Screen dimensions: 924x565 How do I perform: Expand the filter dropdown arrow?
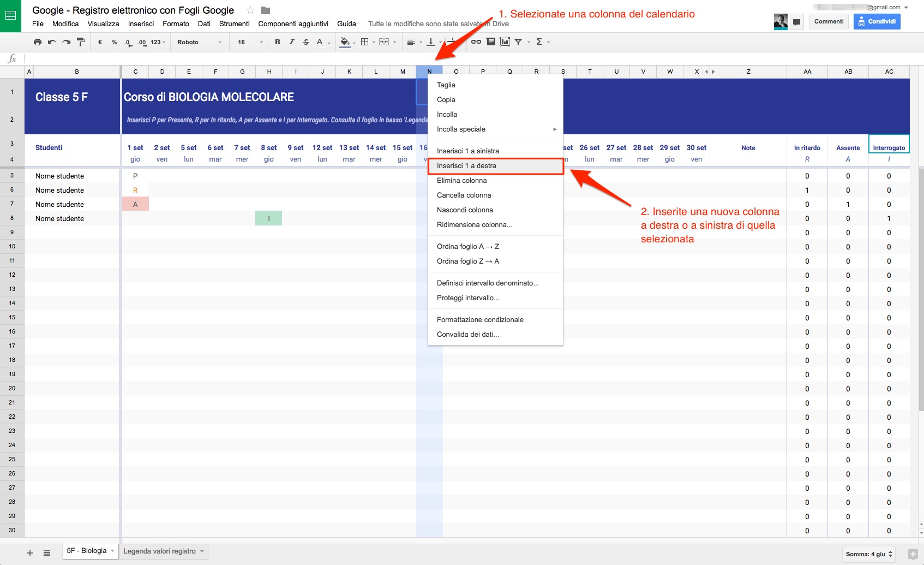pos(529,42)
